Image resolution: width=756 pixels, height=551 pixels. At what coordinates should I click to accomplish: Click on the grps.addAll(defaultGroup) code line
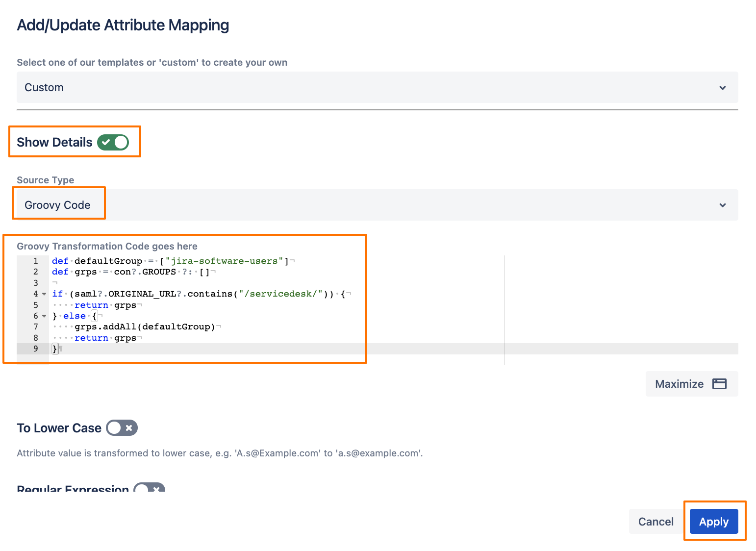pos(145,327)
